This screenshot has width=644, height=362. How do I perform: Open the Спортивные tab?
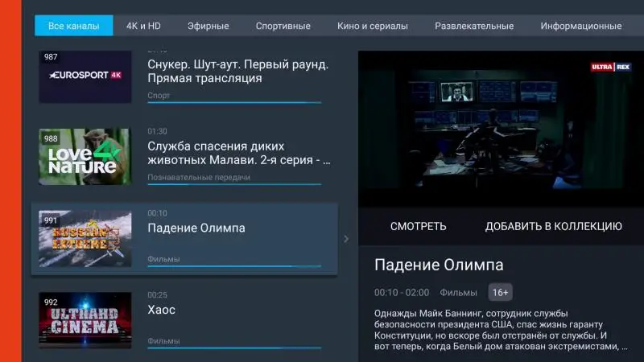coord(283,26)
